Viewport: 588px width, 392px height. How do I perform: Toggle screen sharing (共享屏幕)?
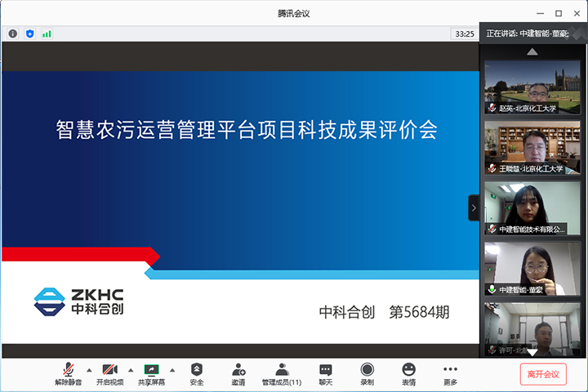click(x=151, y=370)
